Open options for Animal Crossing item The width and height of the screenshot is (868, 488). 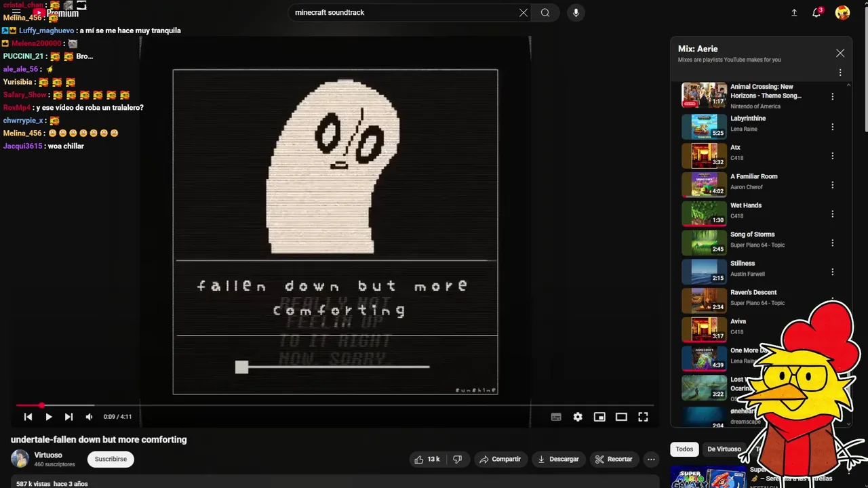[833, 97]
